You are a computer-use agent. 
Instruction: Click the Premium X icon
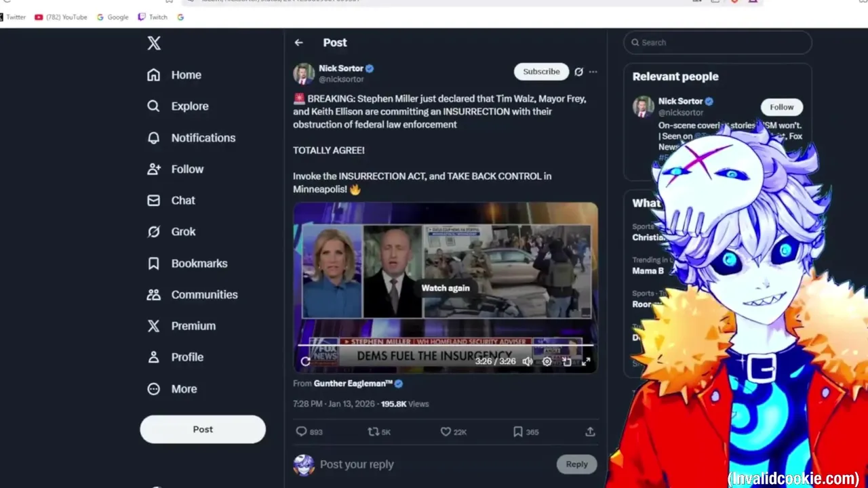[x=154, y=326]
